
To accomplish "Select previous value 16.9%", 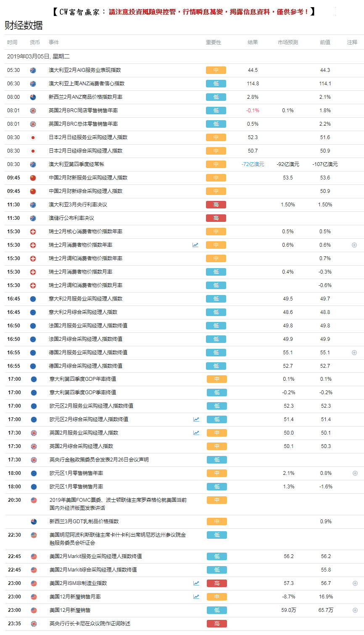I will point(326,597).
